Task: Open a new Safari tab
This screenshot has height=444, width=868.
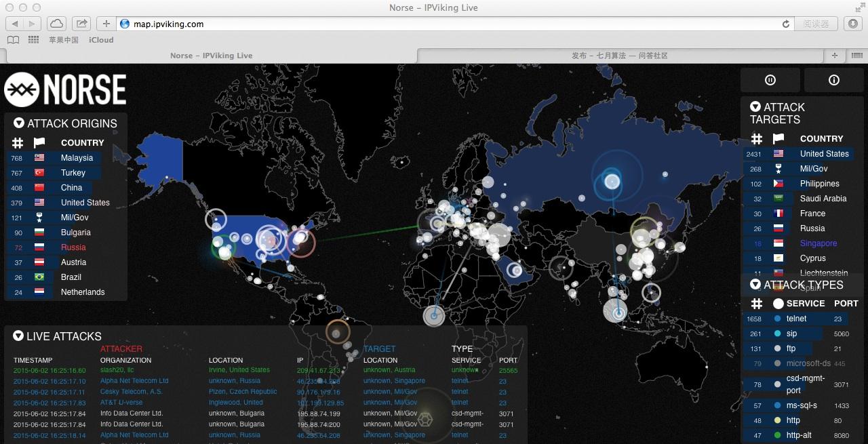Action: click(835, 56)
